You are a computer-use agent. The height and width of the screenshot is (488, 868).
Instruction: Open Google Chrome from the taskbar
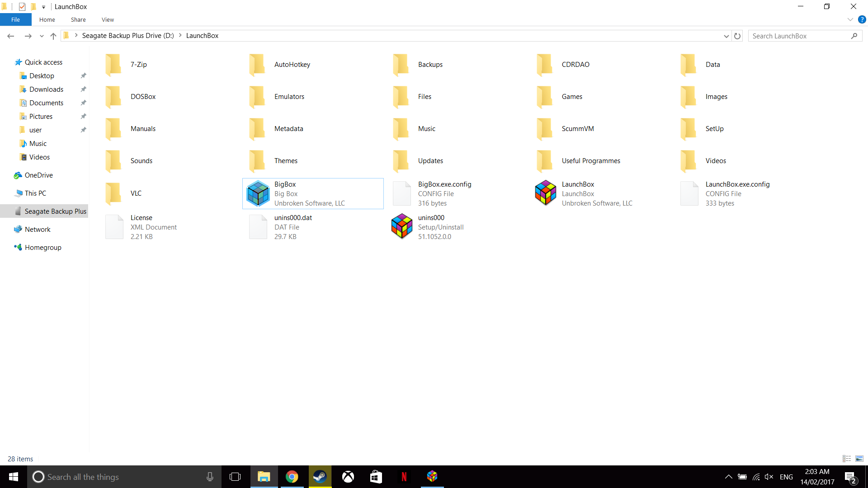pos(292,477)
